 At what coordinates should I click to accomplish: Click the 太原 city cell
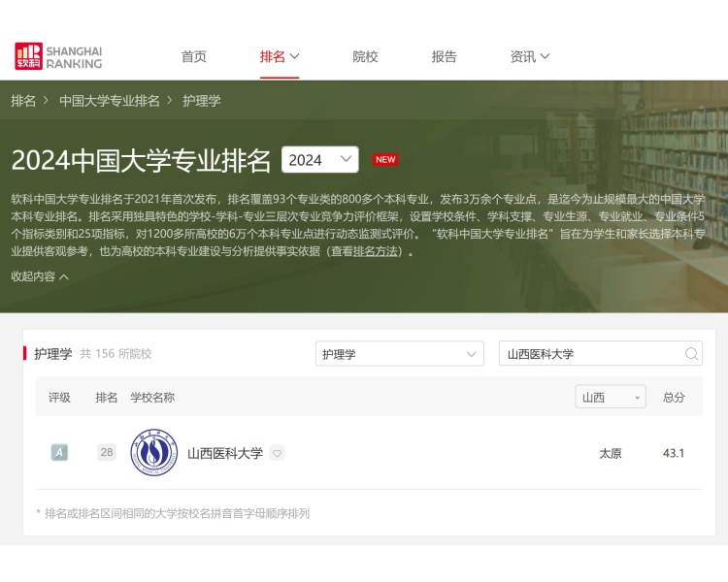[x=611, y=453]
